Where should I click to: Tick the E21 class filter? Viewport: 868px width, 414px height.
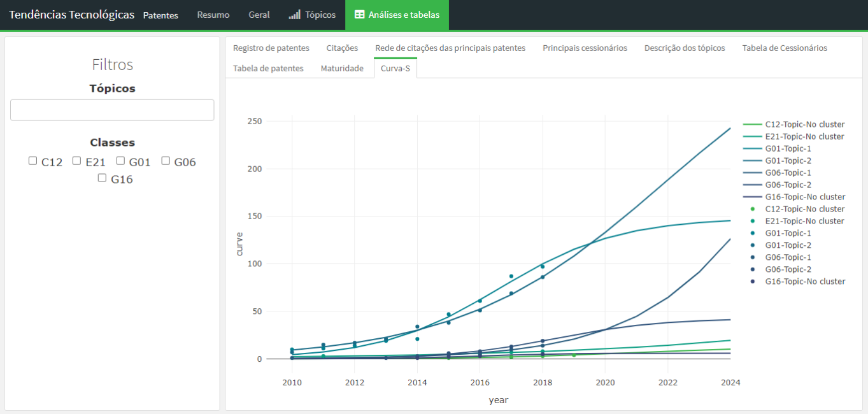[x=76, y=161]
